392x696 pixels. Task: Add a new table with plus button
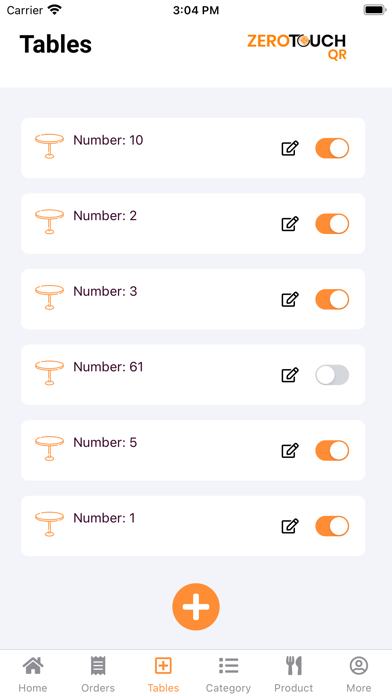pos(196,606)
